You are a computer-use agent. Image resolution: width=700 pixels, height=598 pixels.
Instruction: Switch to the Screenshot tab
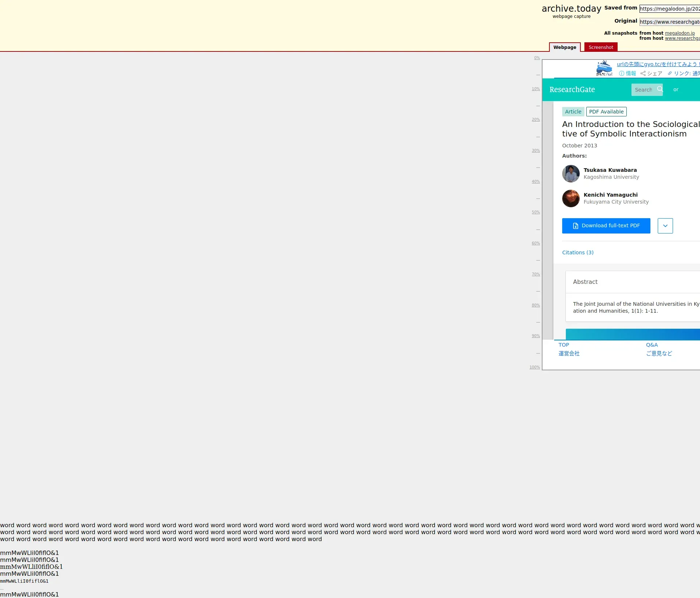pyautogui.click(x=600, y=47)
